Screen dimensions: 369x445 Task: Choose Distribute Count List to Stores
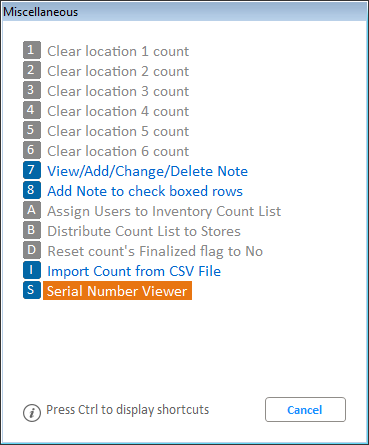pos(144,231)
